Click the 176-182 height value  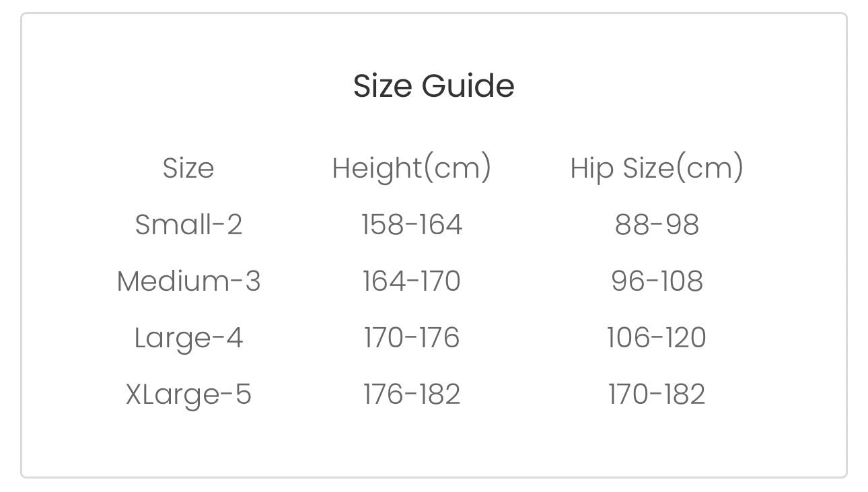click(x=411, y=394)
